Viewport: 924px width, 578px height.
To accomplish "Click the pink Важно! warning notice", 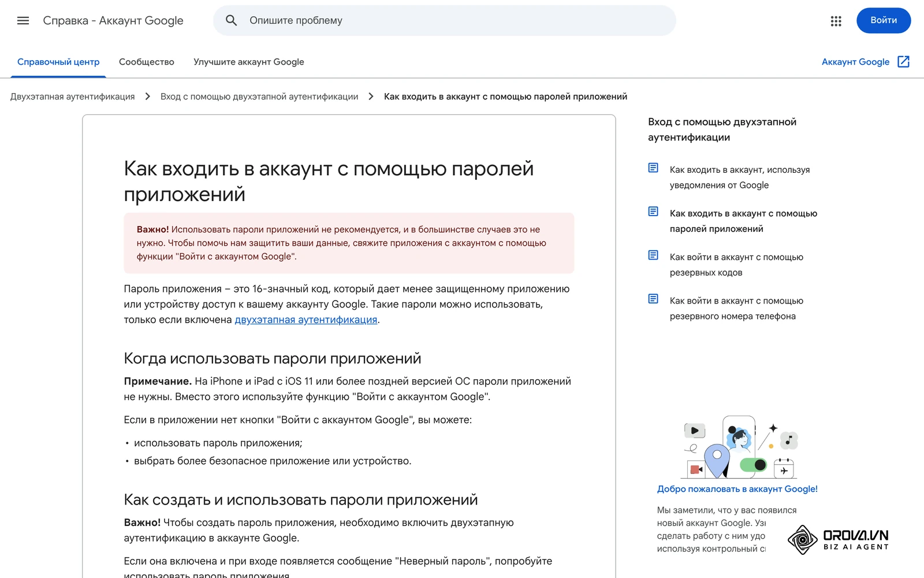I will 349,243.
